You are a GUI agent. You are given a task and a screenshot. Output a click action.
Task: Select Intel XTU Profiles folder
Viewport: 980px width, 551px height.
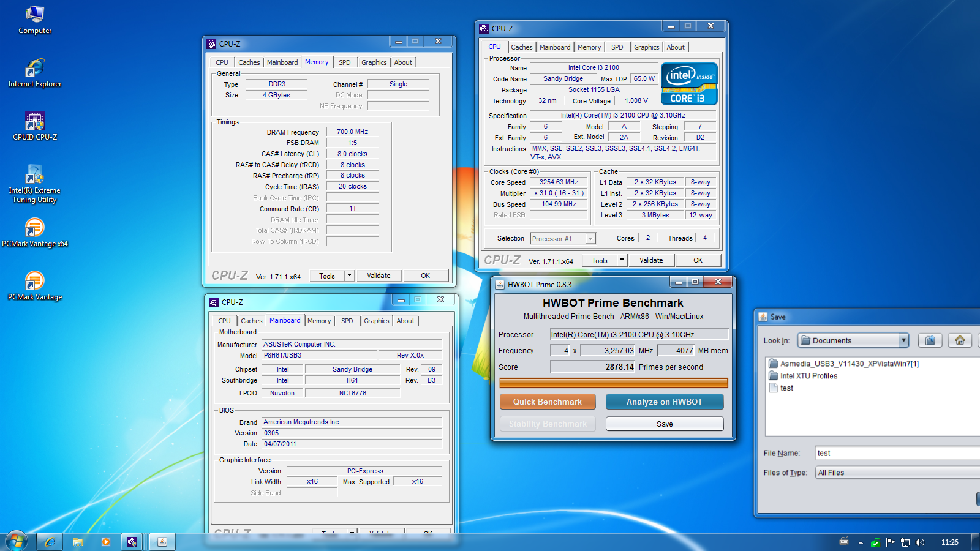[803, 376]
